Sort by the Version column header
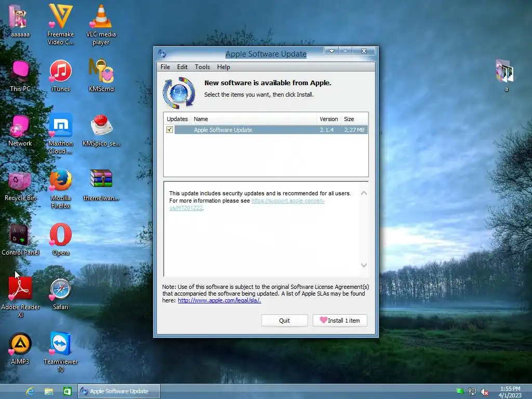Viewport: 532px width, 399px height. 328,119
